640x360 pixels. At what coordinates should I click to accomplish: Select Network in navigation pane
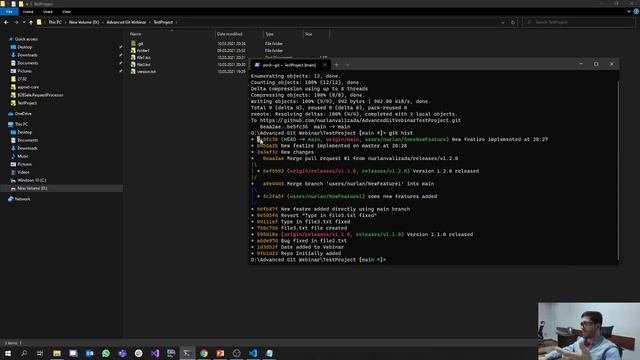point(22,199)
